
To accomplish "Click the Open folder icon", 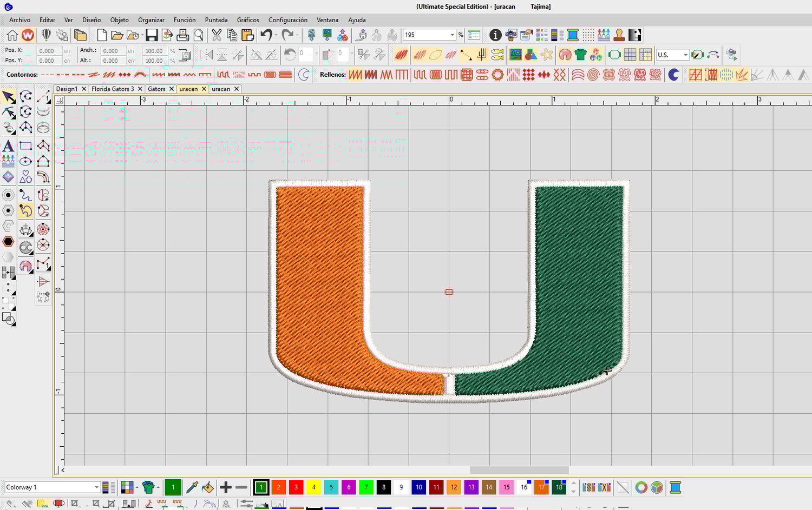I will [117, 35].
